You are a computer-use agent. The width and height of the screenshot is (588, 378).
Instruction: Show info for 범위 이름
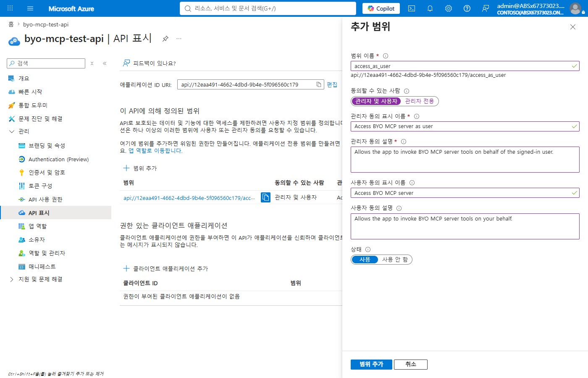pos(386,56)
